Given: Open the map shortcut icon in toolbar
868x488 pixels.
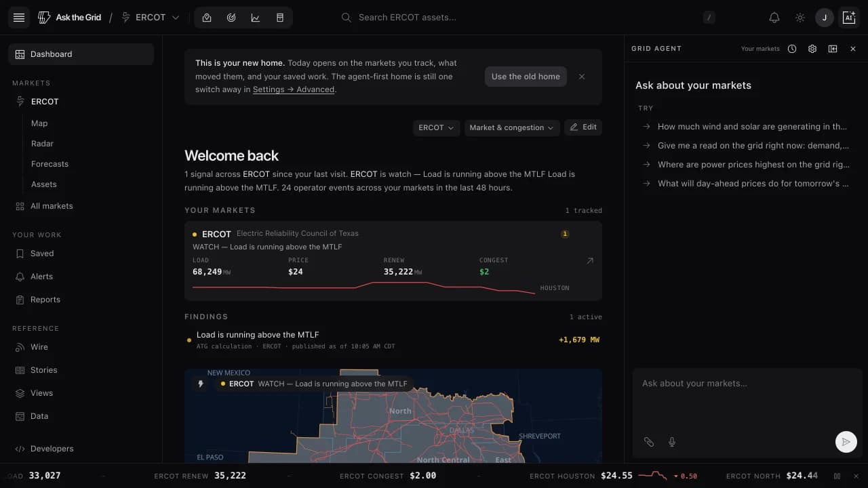Looking at the screenshot, I should pyautogui.click(x=207, y=18).
